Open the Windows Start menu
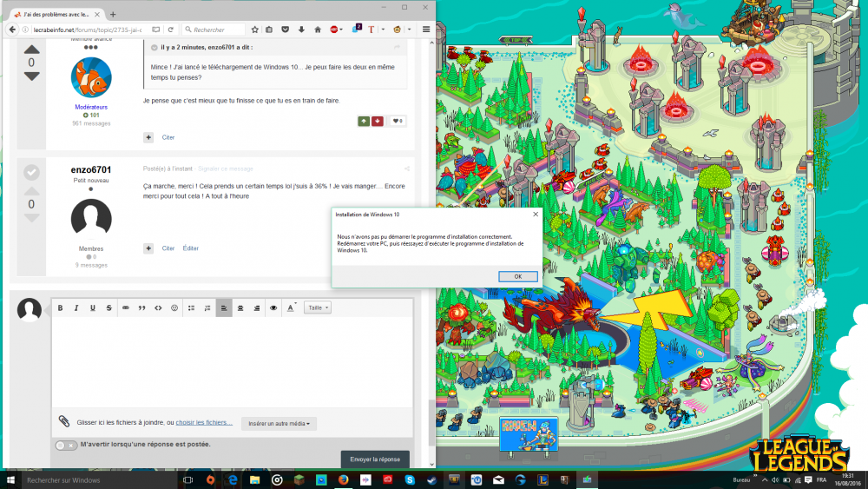 click(10, 479)
